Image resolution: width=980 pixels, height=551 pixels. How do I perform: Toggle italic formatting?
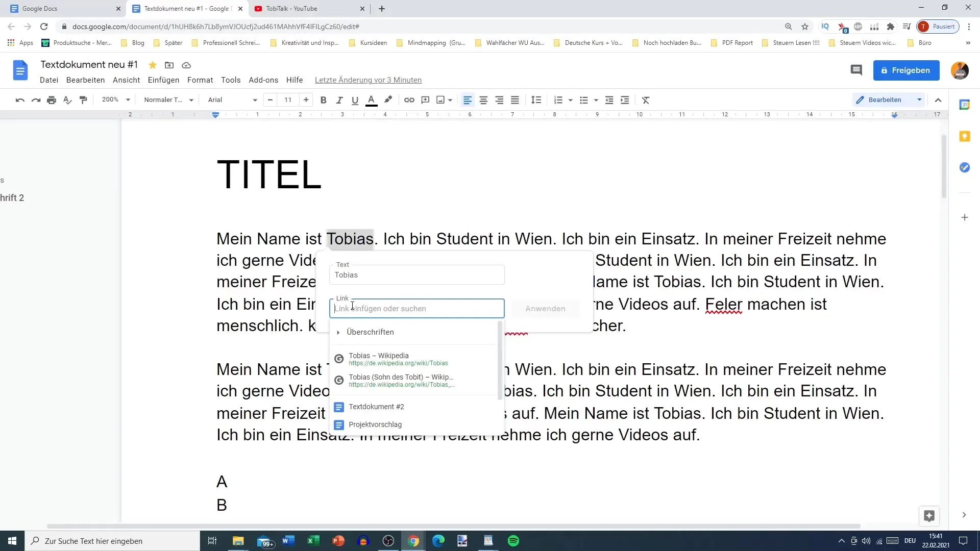[x=339, y=100]
